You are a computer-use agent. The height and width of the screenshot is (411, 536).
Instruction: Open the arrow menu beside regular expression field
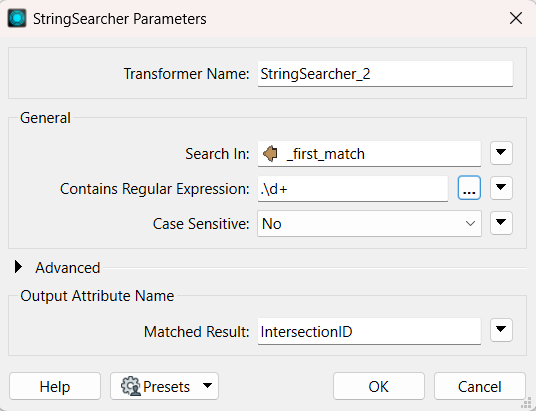coord(501,188)
